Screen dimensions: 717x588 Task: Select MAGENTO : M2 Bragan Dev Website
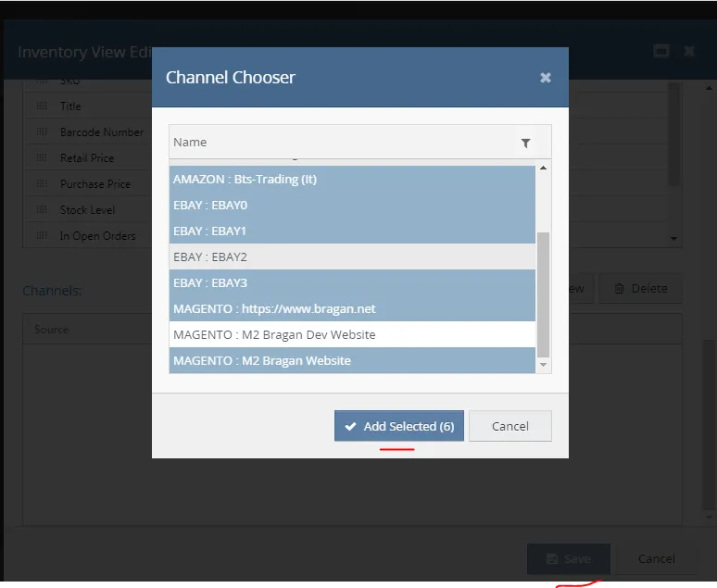352,334
